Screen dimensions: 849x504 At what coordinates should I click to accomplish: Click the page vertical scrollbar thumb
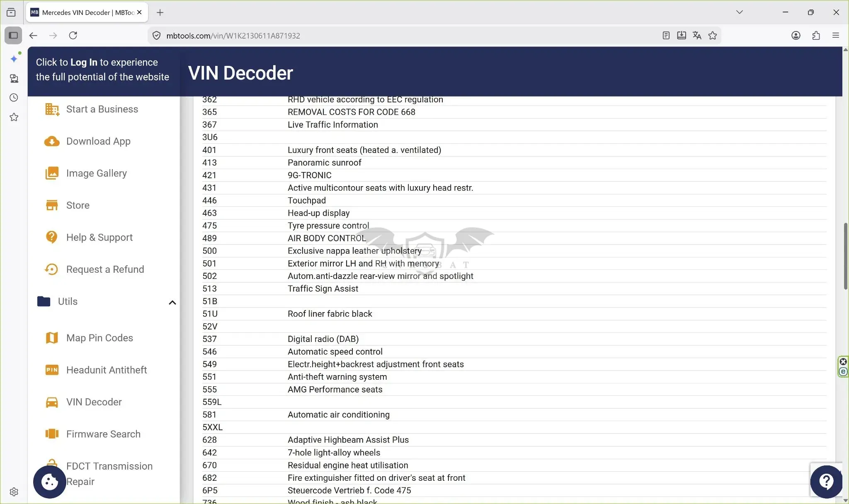[845, 256]
